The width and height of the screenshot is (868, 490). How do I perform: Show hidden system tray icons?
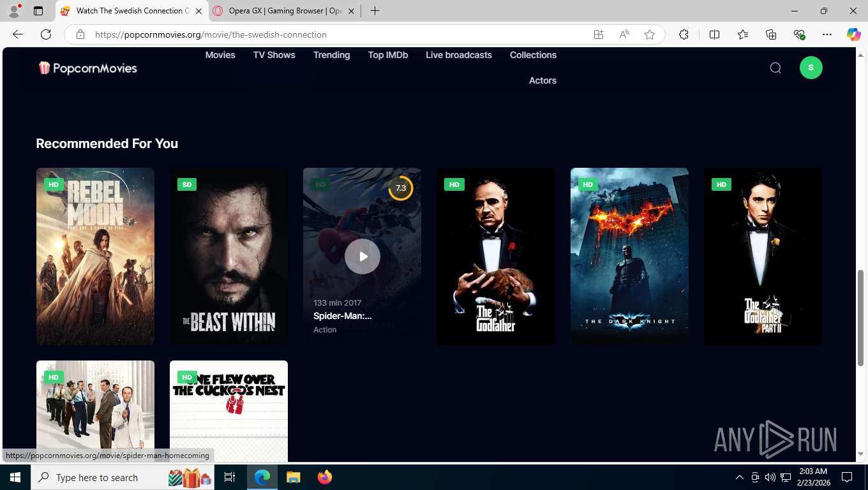coord(739,477)
